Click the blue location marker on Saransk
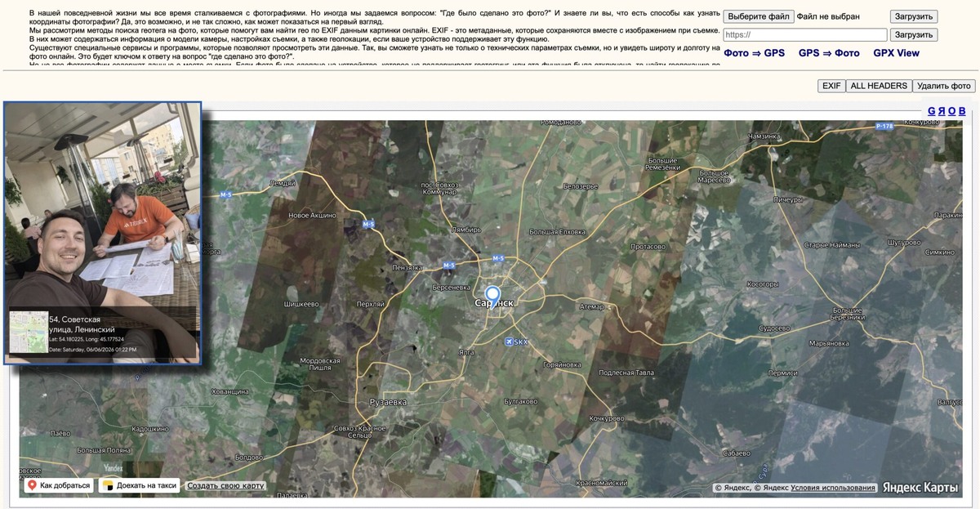Screen dimensions: 980x509 [x=492, y=294]
